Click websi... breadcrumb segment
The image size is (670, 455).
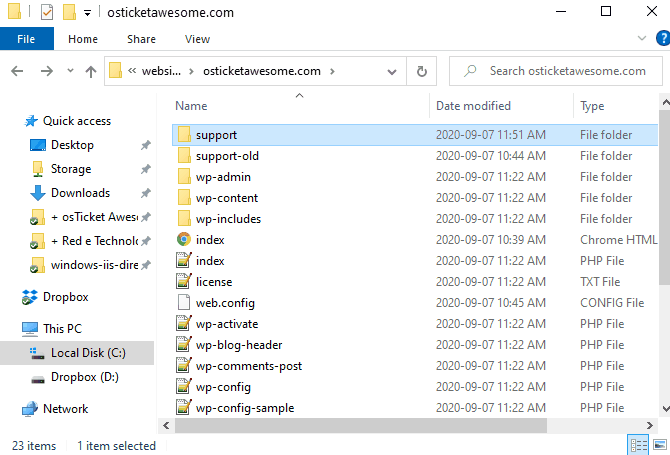point(162,71)
